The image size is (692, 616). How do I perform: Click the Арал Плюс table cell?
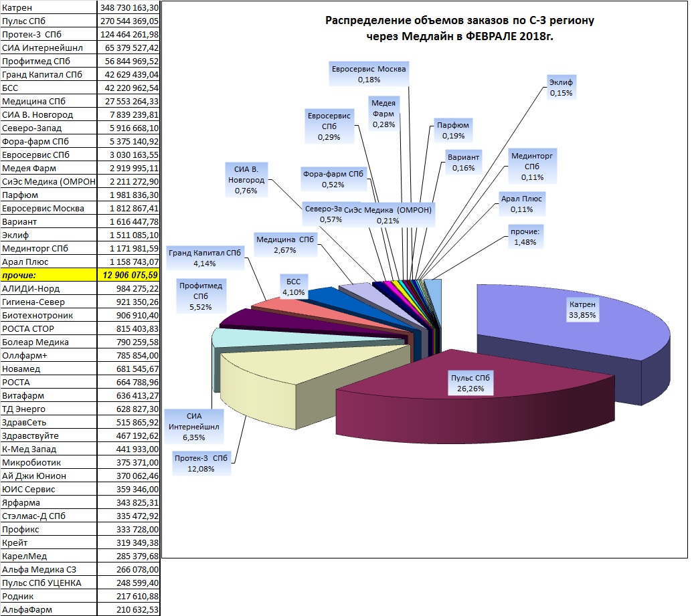[48, 262]
